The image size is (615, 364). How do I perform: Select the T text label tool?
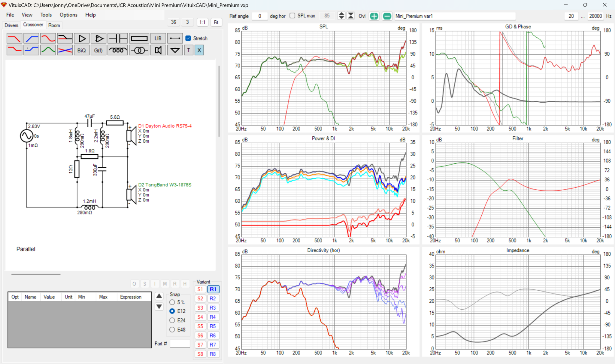[189, 50]
